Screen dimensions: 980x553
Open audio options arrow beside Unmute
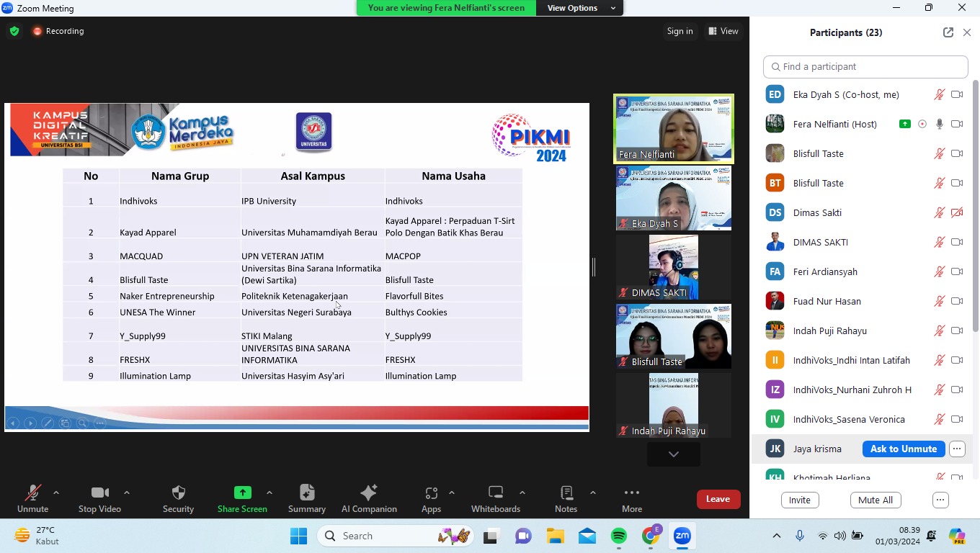pyautogui.click(x=56, y=493)
